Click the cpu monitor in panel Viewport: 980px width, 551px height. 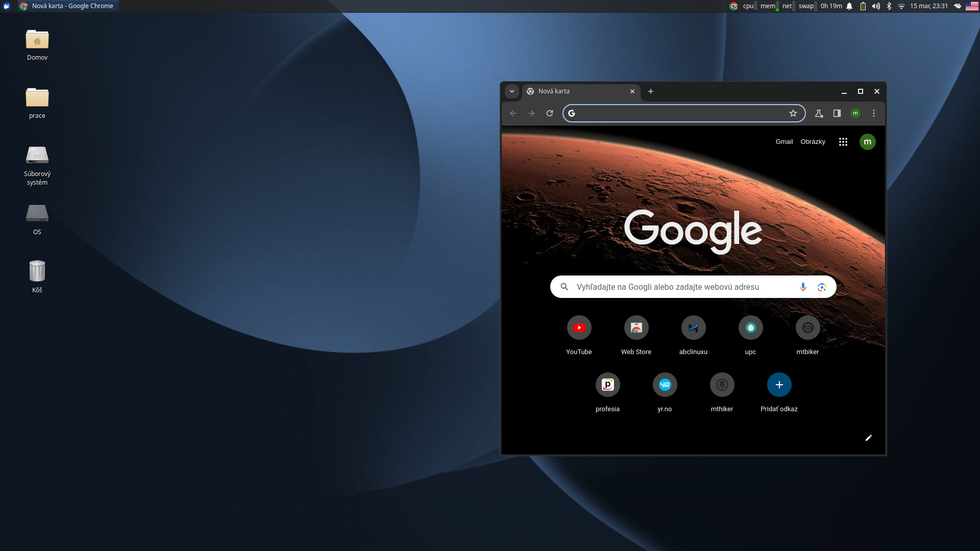(x=750, y=6)
